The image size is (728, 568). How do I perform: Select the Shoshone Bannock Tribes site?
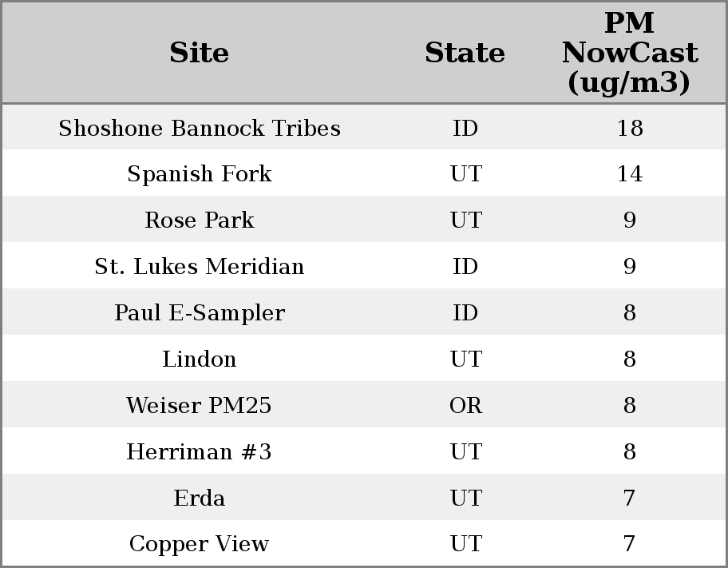(x=200, y=129)
